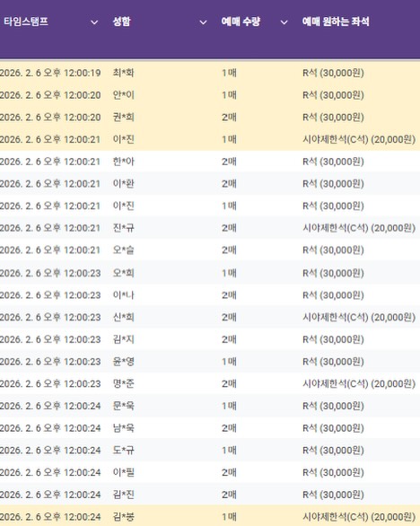This screenshot has width=420, height=526.
Task: Select the 예매 원하는 좌석 column header
Action: (x=336, y=22)
